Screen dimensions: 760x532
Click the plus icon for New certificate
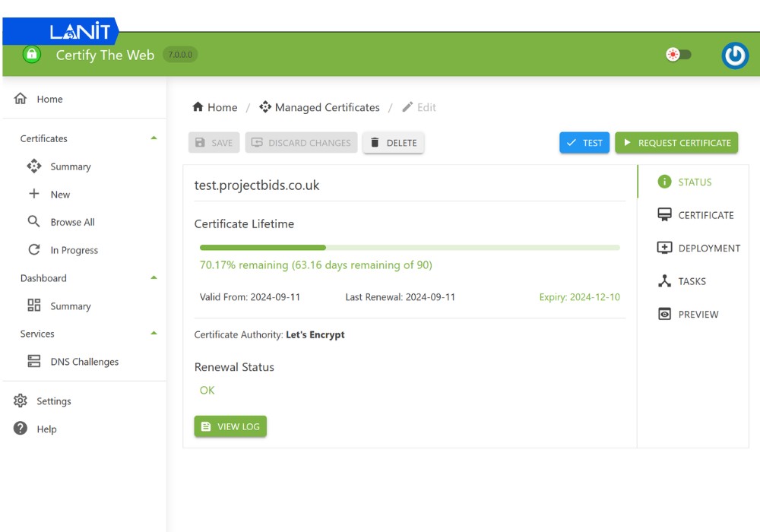[x=33, y=194]
